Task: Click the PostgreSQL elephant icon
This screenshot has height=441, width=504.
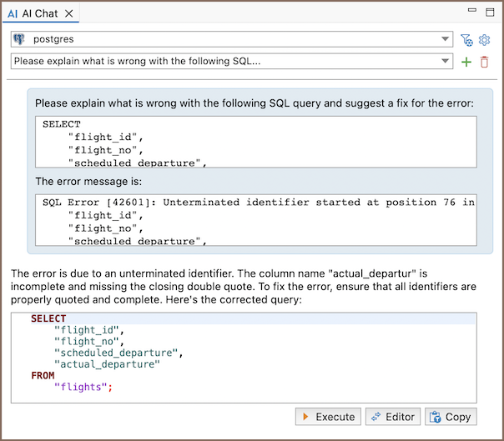Action: pos(19,39)
